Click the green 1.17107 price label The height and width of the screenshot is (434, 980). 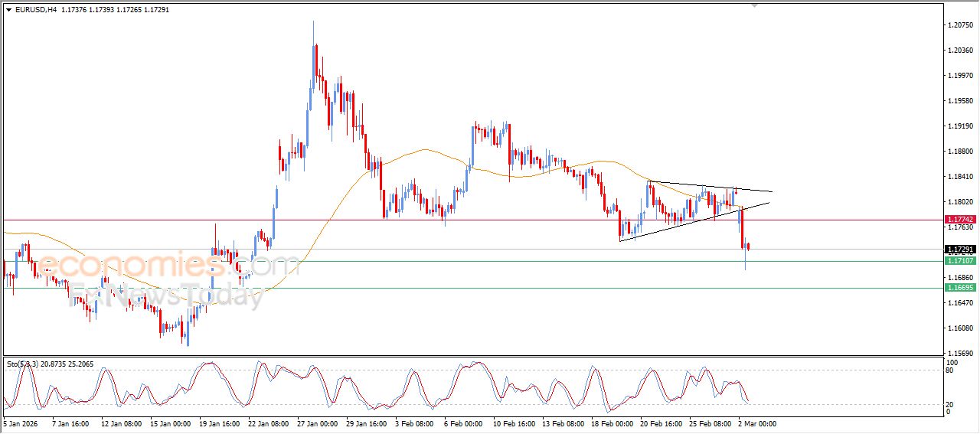tap(962, 261)
